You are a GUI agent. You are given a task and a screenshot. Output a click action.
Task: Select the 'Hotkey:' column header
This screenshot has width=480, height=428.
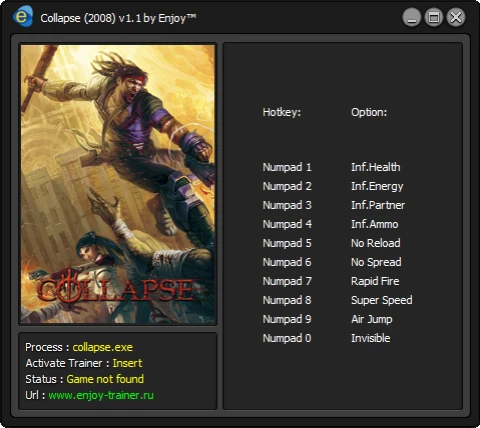(x=282, y=112)
